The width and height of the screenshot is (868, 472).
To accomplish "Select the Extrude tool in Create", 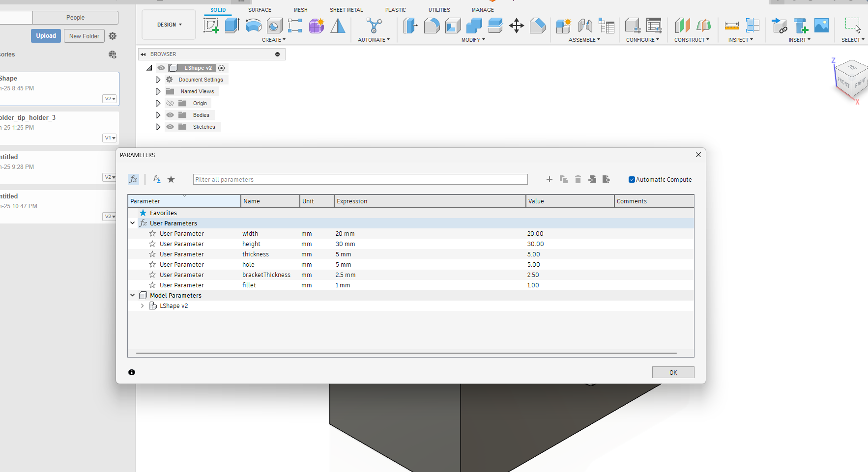I will click(x=232, y=25).
